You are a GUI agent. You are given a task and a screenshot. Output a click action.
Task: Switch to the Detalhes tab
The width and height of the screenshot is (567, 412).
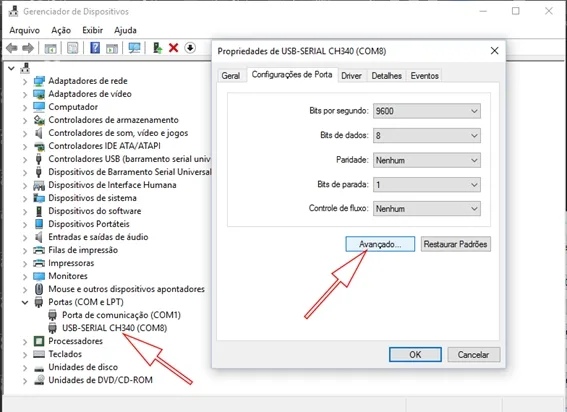pos(387,76)
